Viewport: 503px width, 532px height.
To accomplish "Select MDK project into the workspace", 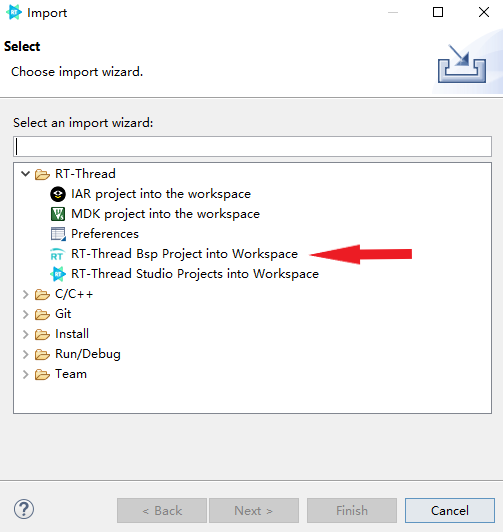I will 165,214.
